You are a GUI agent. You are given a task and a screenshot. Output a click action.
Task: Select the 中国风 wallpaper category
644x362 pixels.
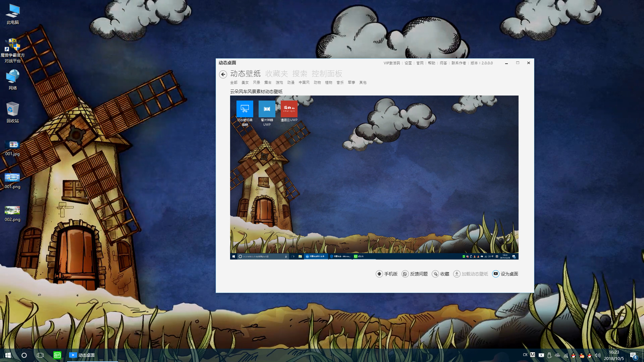coord(304,82)
